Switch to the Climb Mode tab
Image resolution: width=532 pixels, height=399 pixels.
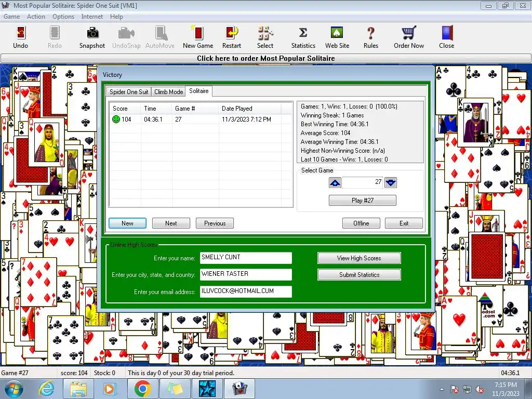coord(169,91)
